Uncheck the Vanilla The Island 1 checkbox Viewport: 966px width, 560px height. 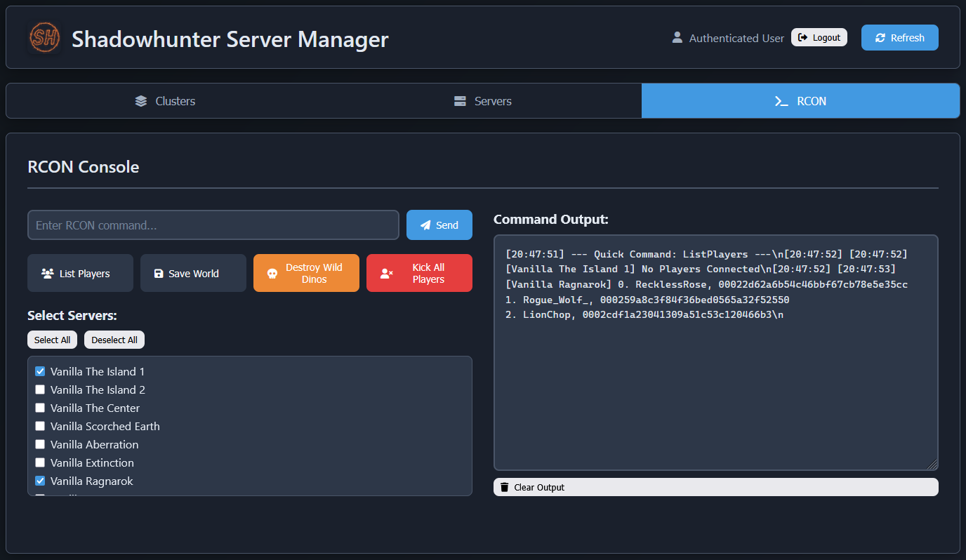40,371
